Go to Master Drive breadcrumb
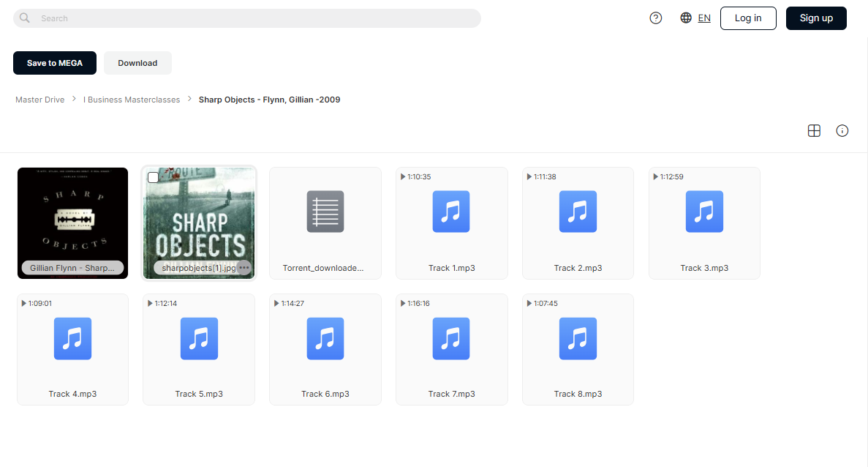Screen dimensions: 868x467 40,100
